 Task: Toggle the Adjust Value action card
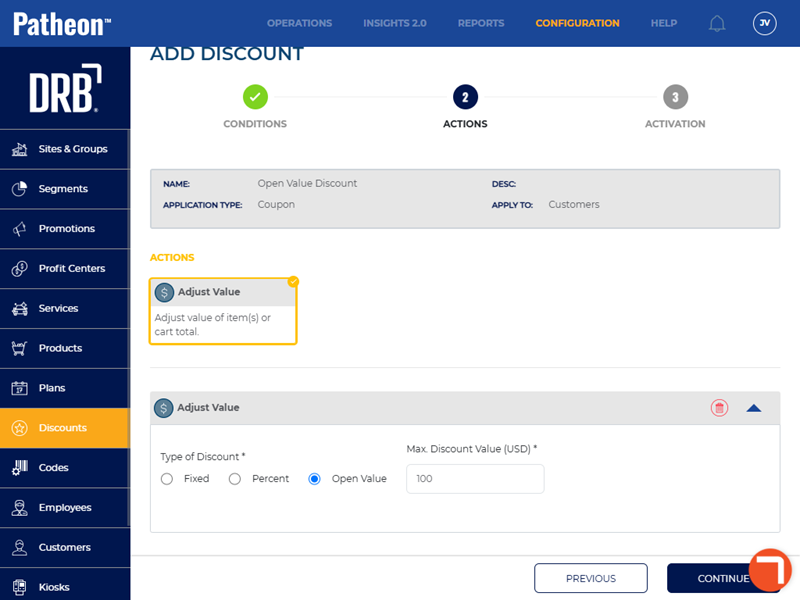click(223, 311)
